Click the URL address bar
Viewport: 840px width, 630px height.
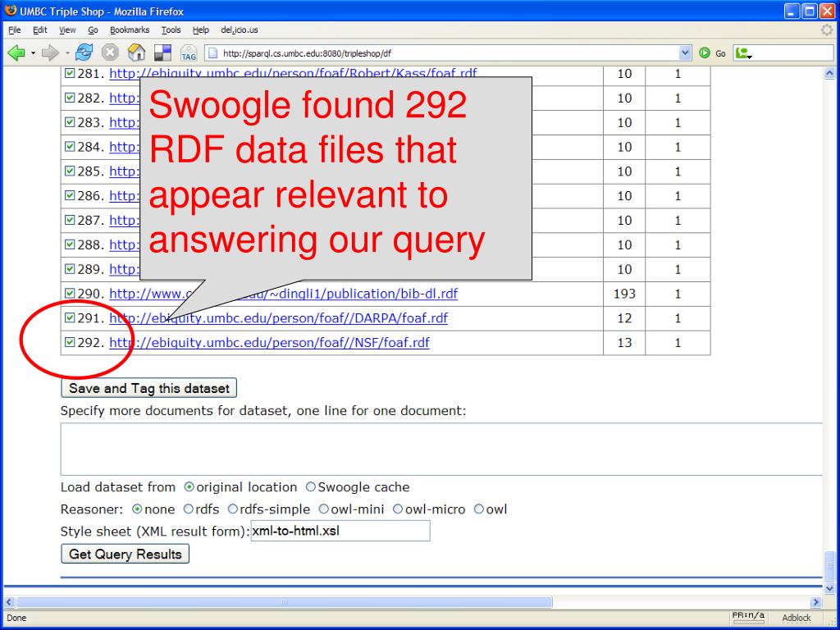(448, 53)
